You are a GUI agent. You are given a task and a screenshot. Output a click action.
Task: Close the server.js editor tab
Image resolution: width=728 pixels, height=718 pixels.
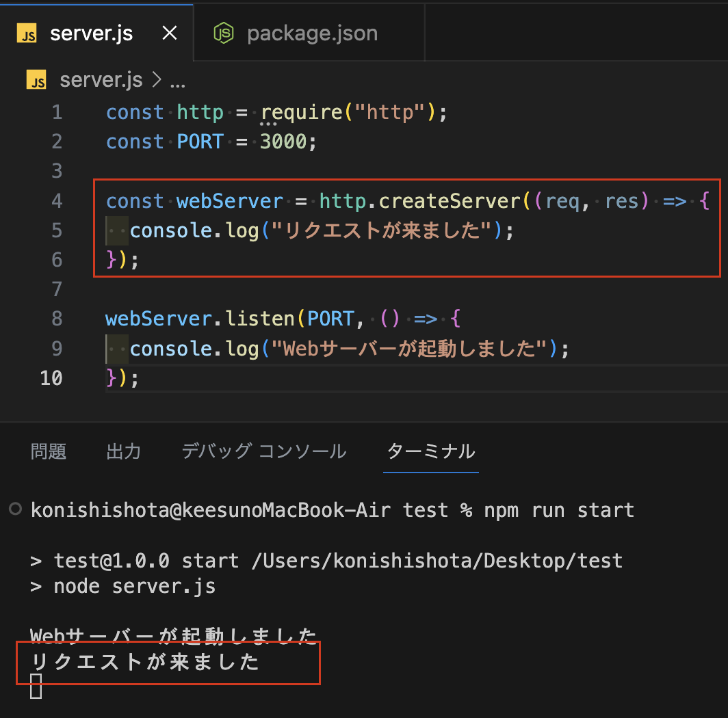coord(169,32)
